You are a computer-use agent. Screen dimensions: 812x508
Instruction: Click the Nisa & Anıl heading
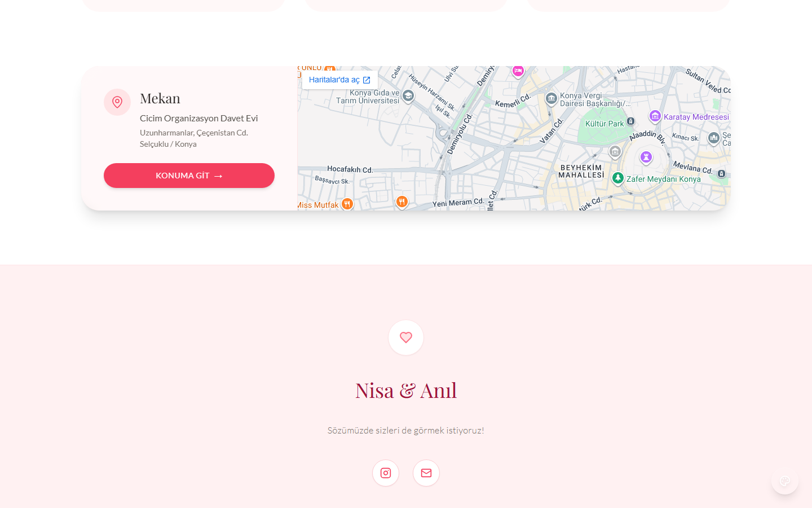(x=406, y=390)
